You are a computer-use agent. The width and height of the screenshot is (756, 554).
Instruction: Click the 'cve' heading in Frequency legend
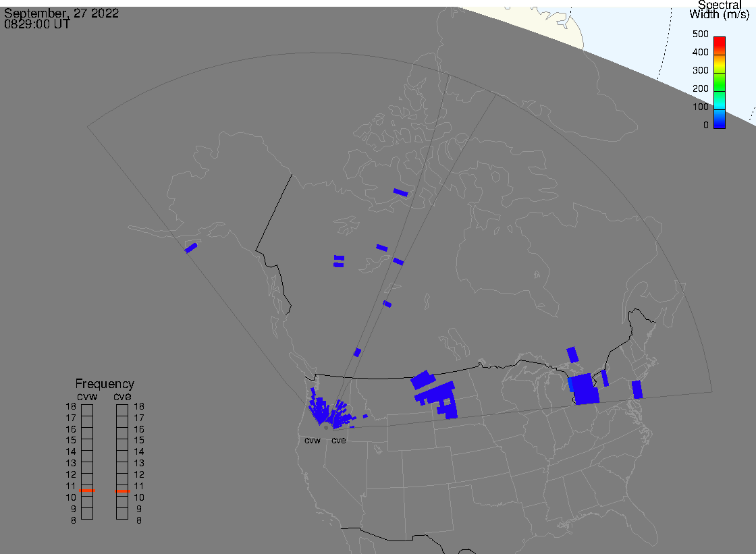(x=122, y=396)
